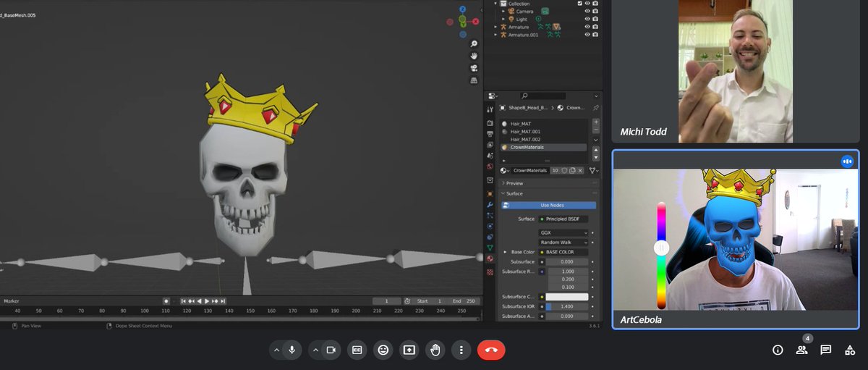Expand the Base Color disclosure triangle
This screenshot has width=868, height=370.
click(505, 252)
